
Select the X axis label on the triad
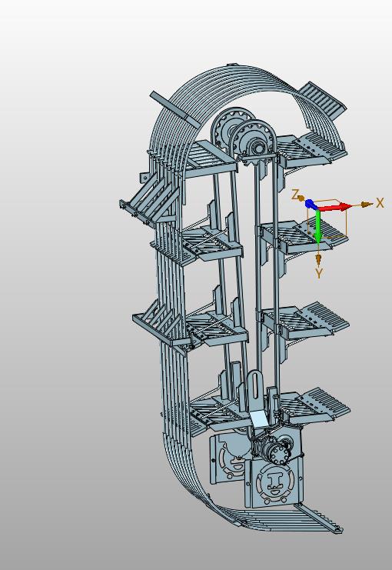380,203
